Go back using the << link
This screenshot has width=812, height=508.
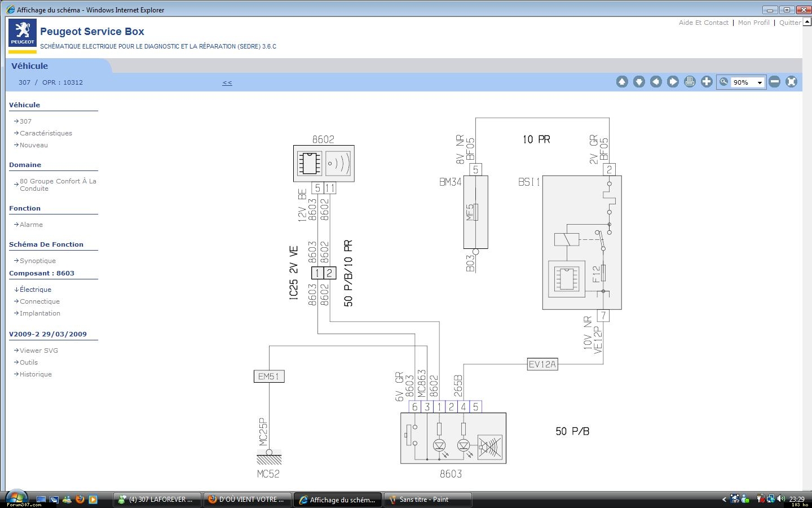pos(227,82)
